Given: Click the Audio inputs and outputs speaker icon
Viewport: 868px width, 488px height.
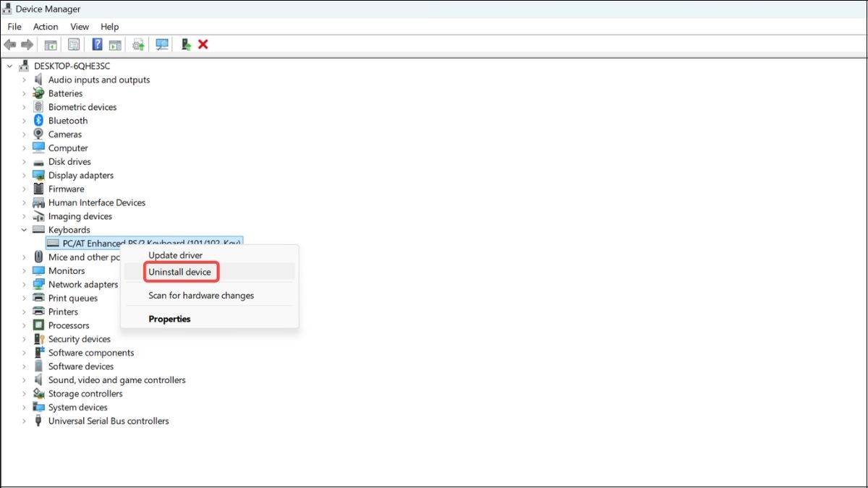Looking at the screenshot, I should click(38, 80).
